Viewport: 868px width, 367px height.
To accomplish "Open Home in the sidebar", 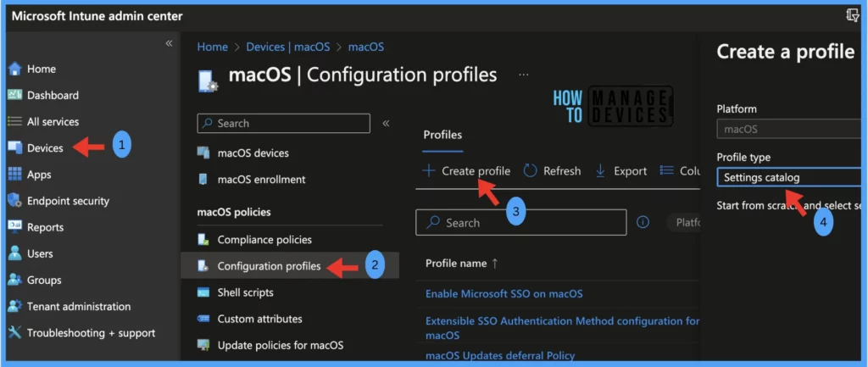I will point(41,69).
